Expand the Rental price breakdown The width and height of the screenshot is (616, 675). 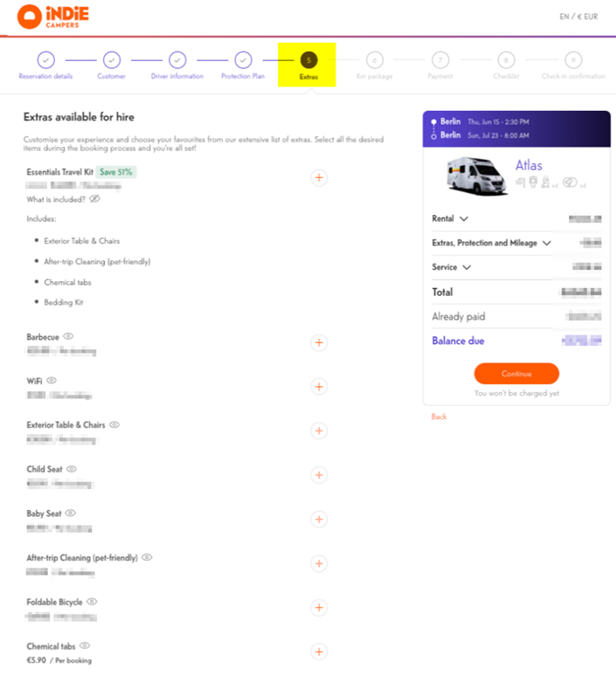tap(463, 219)
